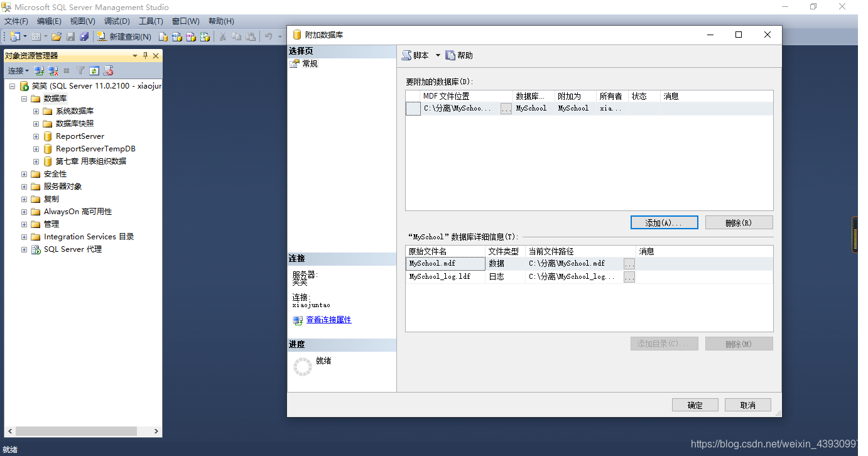The image size is (868, 456).
Task: Click the ReportServer database icon
Action: click(48, 136)
